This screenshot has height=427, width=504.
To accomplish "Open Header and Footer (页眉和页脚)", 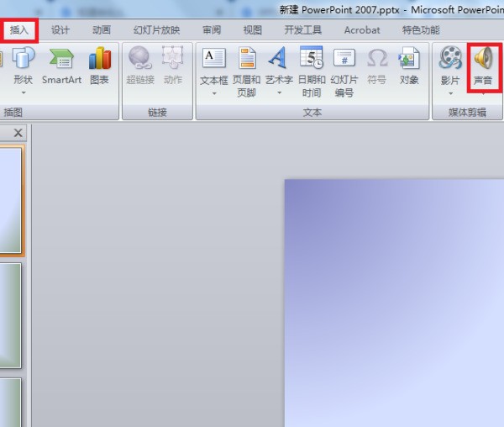I will click(246, 66).
